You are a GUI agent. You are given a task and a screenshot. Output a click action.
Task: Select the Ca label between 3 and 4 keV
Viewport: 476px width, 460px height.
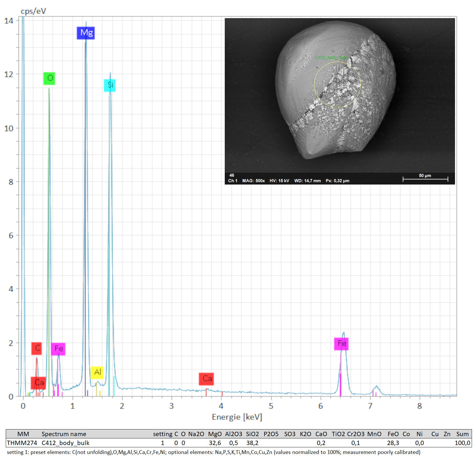click(x=206, y=379)
